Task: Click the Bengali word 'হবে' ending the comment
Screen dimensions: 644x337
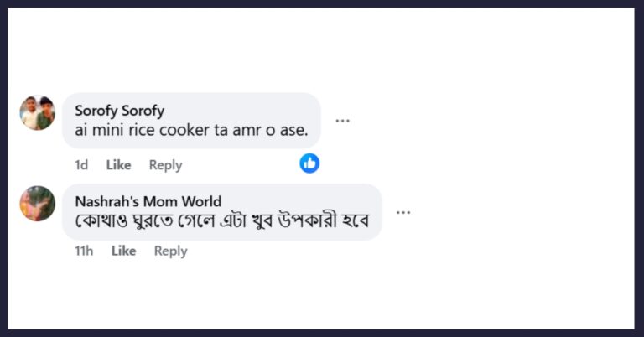Action: point(356,220)
